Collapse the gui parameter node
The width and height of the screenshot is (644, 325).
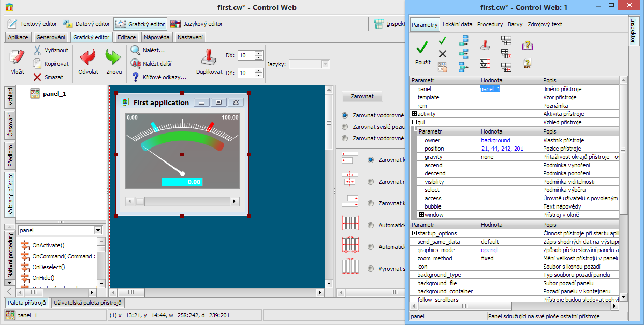(x=414, y=122)
